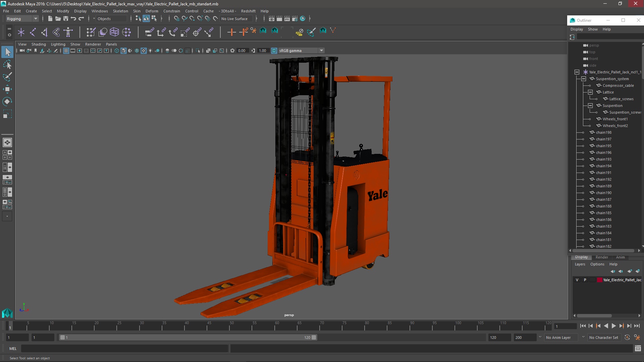The width and height of the screenshot is (644, 362).
Task: Click the Open Scene folder icon
Action: pos(58,19)
